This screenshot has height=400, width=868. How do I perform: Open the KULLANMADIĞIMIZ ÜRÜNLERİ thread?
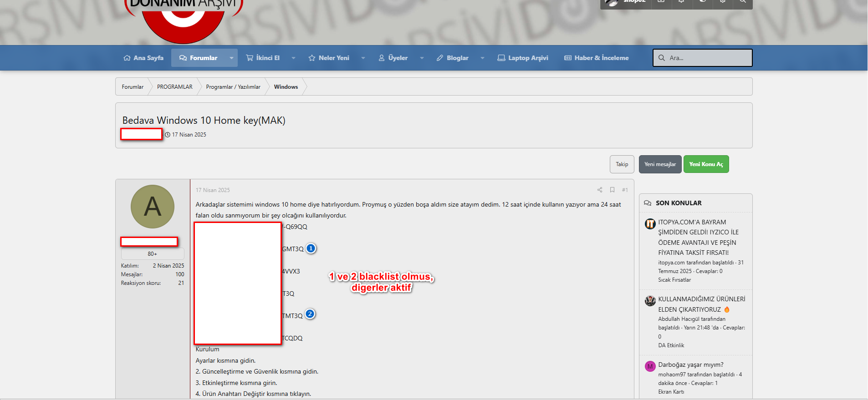point(702,304)
